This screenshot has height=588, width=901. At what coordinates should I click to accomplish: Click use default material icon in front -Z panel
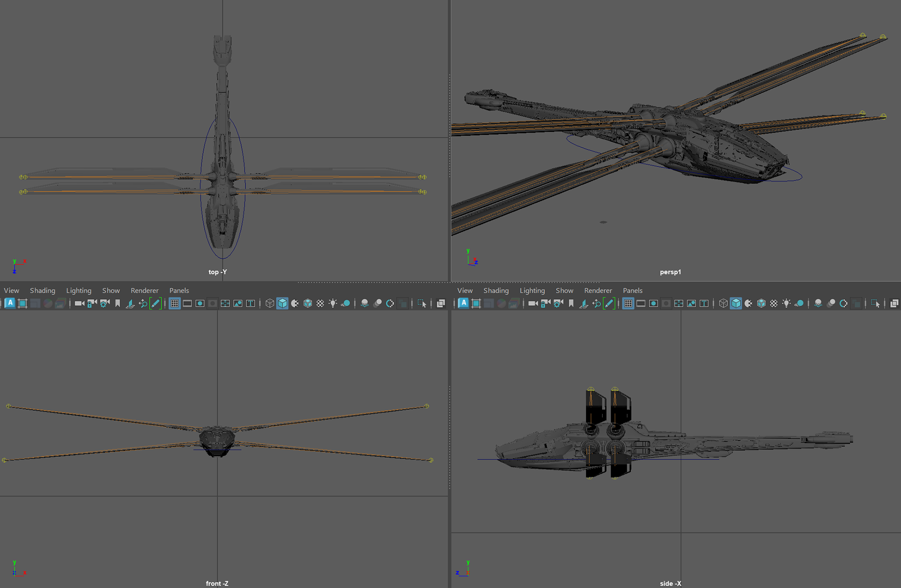(x=295, y=303)
